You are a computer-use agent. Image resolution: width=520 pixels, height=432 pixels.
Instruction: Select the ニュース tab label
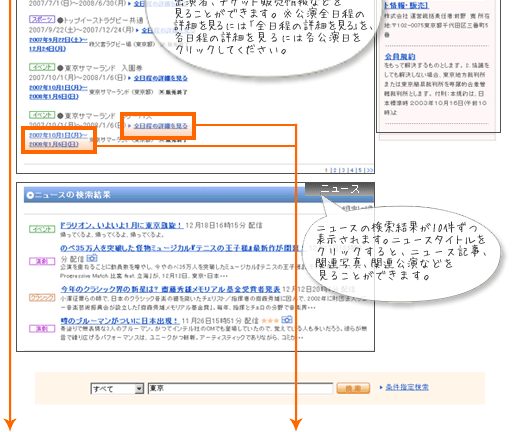pos(340,189)
